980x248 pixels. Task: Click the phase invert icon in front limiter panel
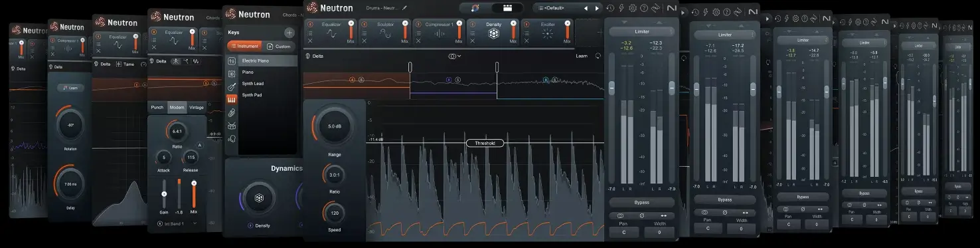pyautogui.click(x=642, y=215)
